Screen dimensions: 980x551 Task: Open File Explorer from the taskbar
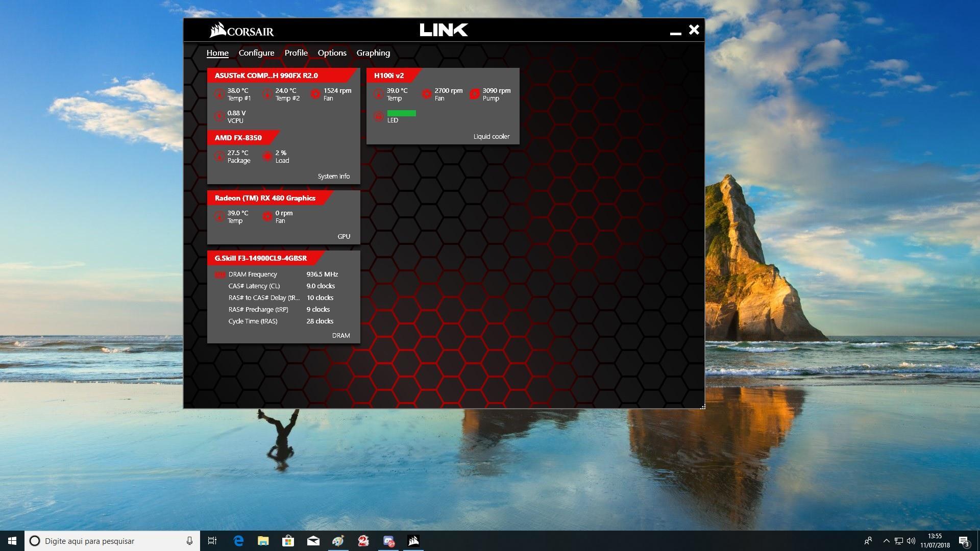[x=263, y=541]
